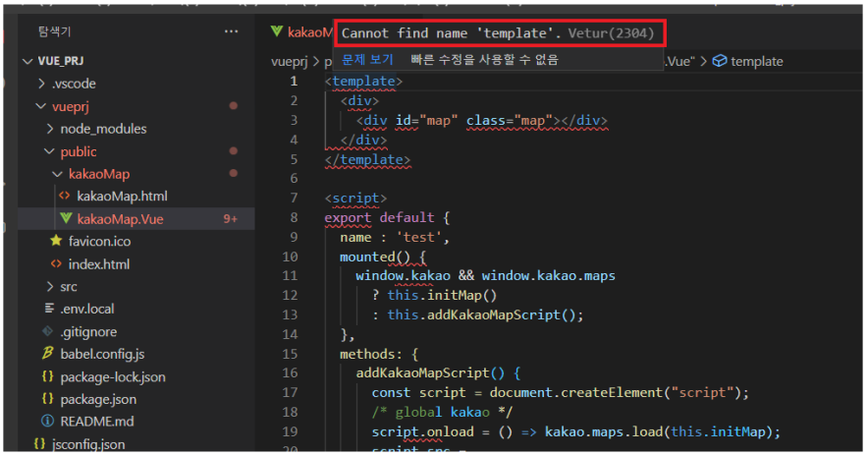Open README.md file
This screenshot has width=868, height=457.
pyautogui.click(x=97, y=422)
